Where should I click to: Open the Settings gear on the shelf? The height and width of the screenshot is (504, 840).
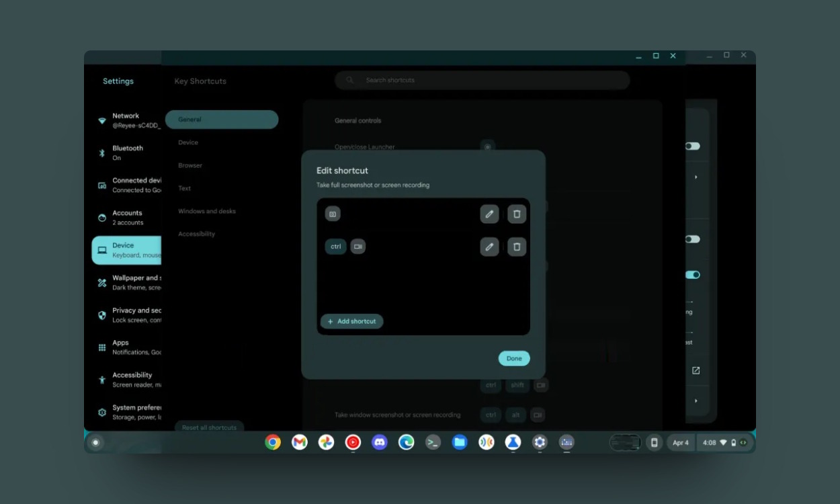[540, 442]
